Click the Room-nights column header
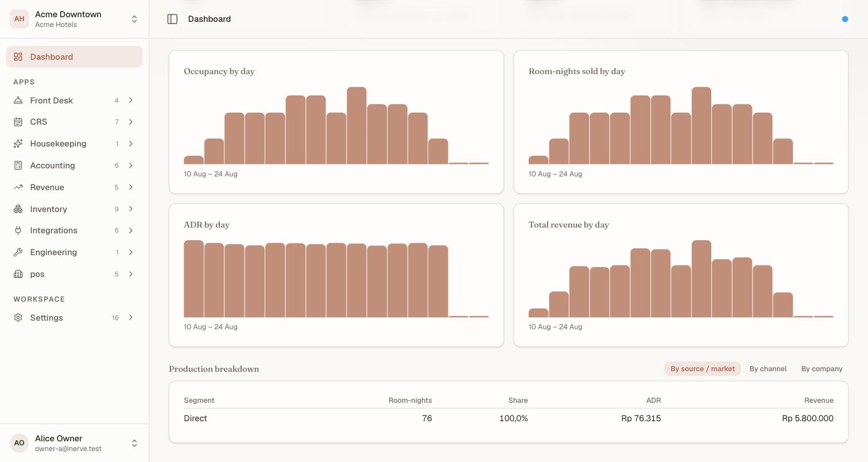Viewport: 868px width, 462px height. point(410,401)
